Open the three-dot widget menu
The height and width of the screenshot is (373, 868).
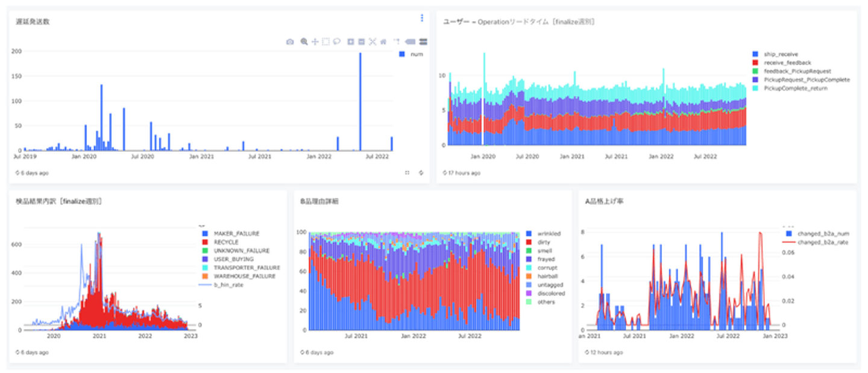pyautogui.click(x=422, y=18)
